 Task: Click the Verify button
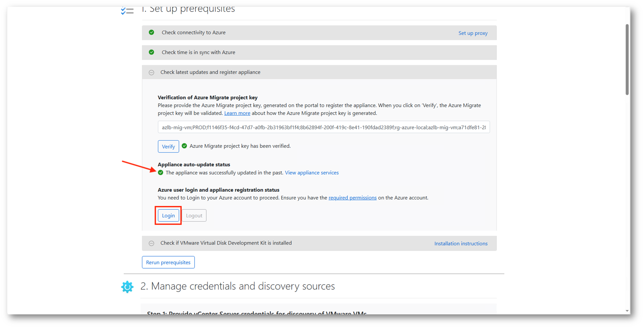168,146
